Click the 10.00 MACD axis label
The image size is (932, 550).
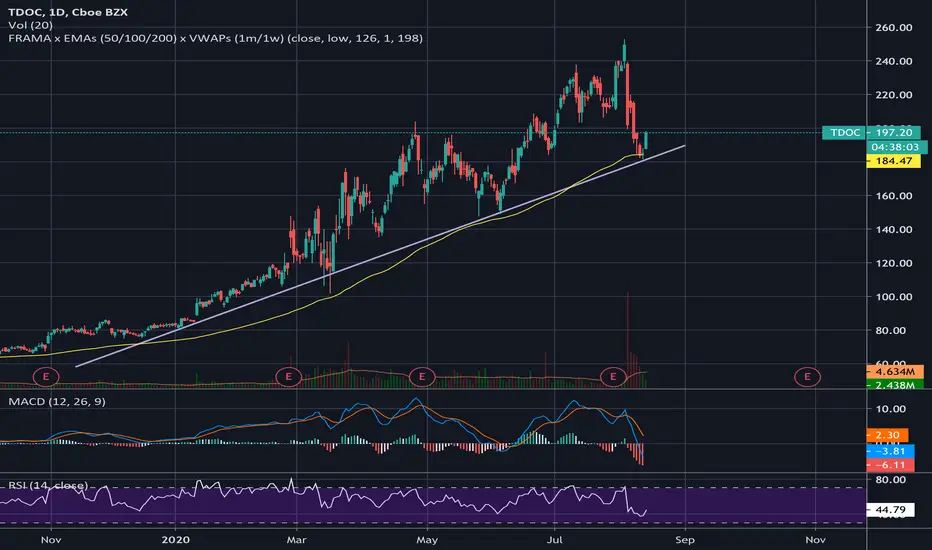890,409
